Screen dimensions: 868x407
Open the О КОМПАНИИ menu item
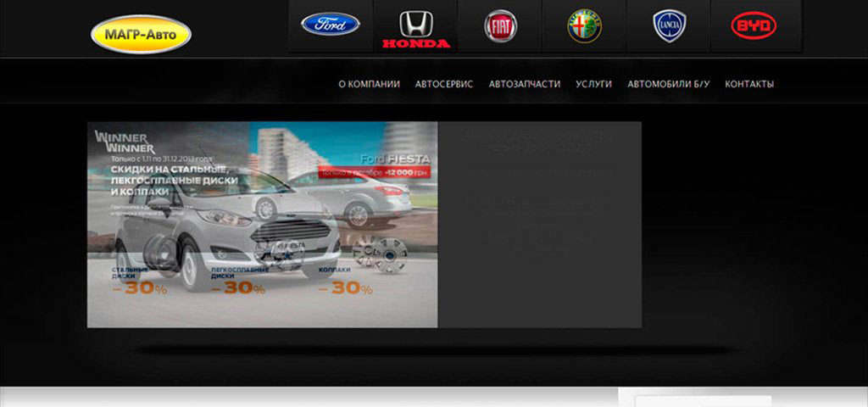pos(370,84)
